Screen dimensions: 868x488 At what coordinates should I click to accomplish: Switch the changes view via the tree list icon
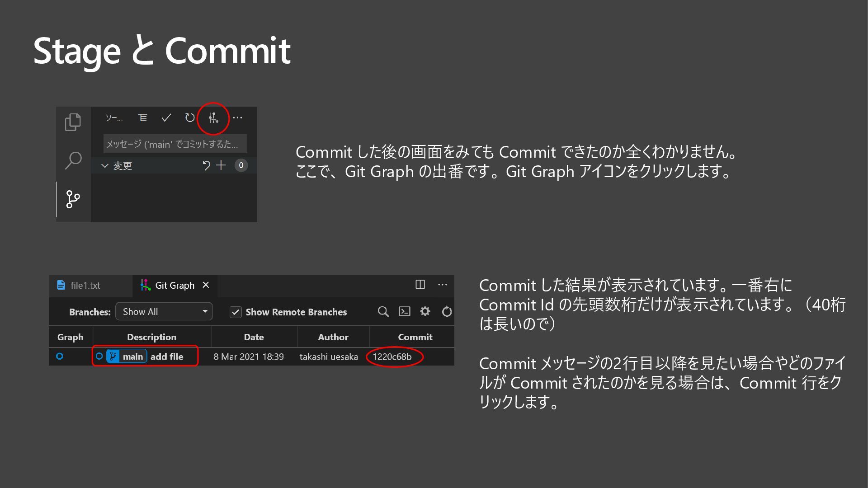pos(142,118)
